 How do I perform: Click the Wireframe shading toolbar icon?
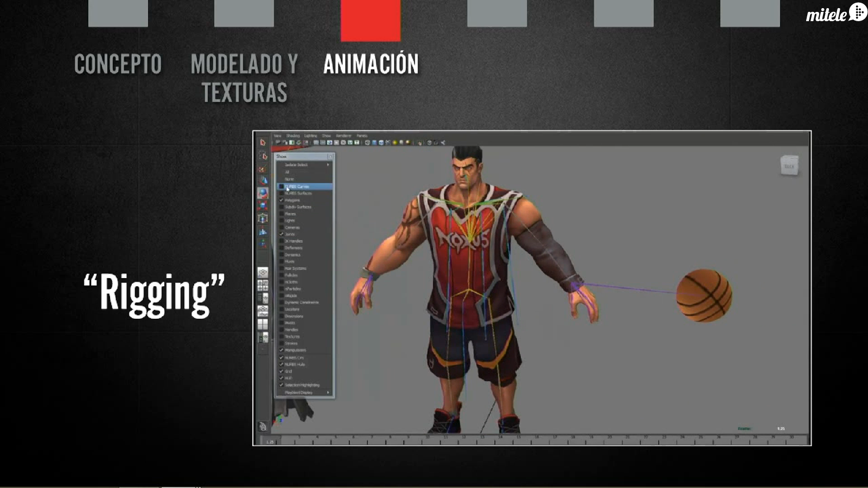point(367,143)
